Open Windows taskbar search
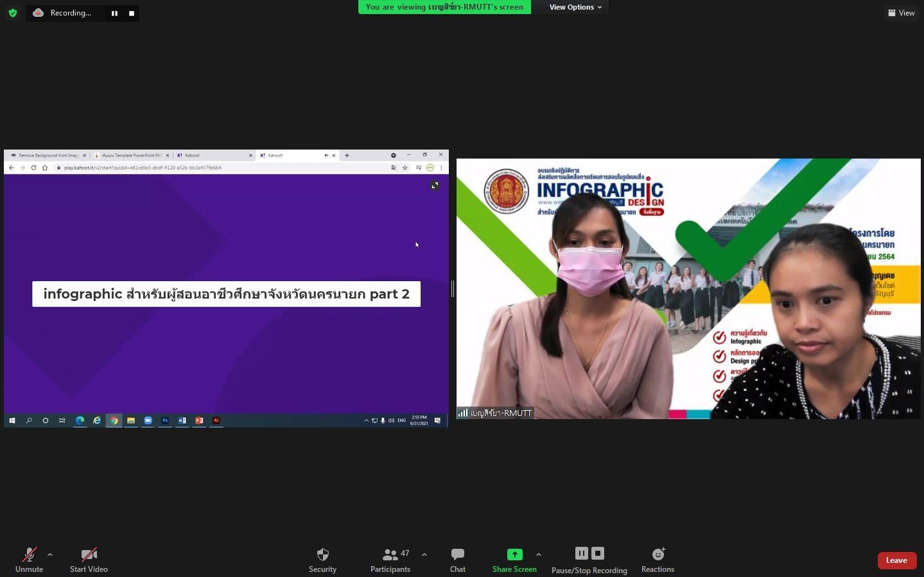 pos(29,420)
